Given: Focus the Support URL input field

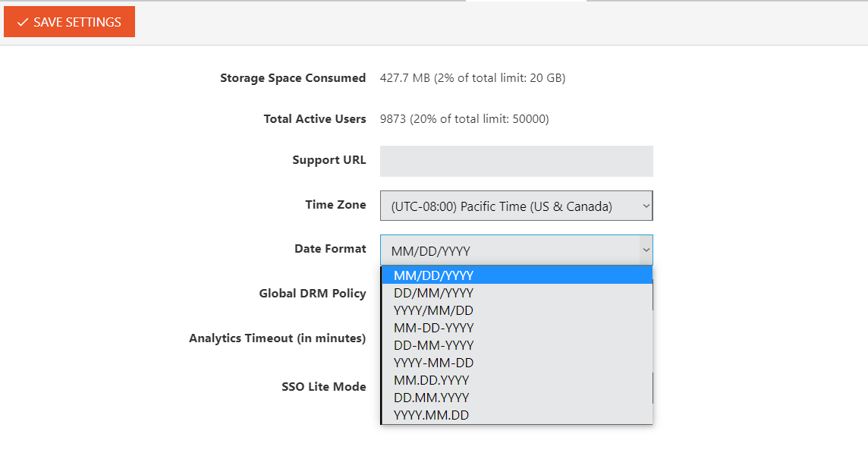Looking at the screenshot, I should 516,161.
